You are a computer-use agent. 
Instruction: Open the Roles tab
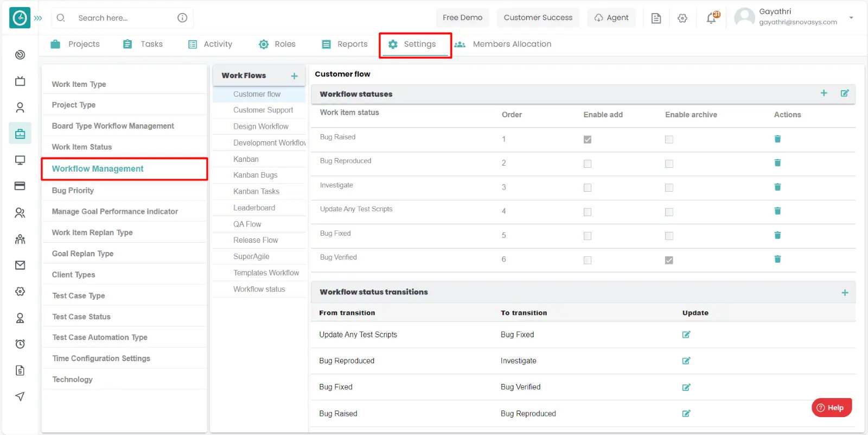tap(277, 44)
